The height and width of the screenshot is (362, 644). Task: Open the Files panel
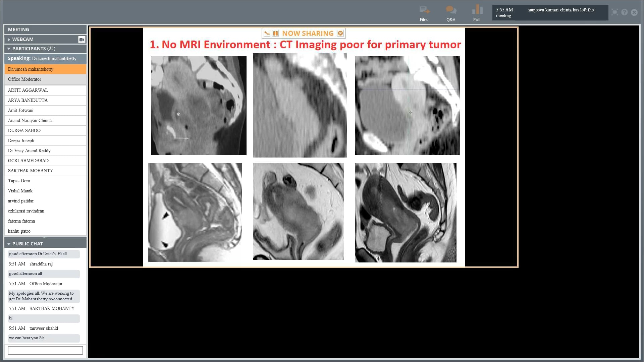(x=424, y=13)
